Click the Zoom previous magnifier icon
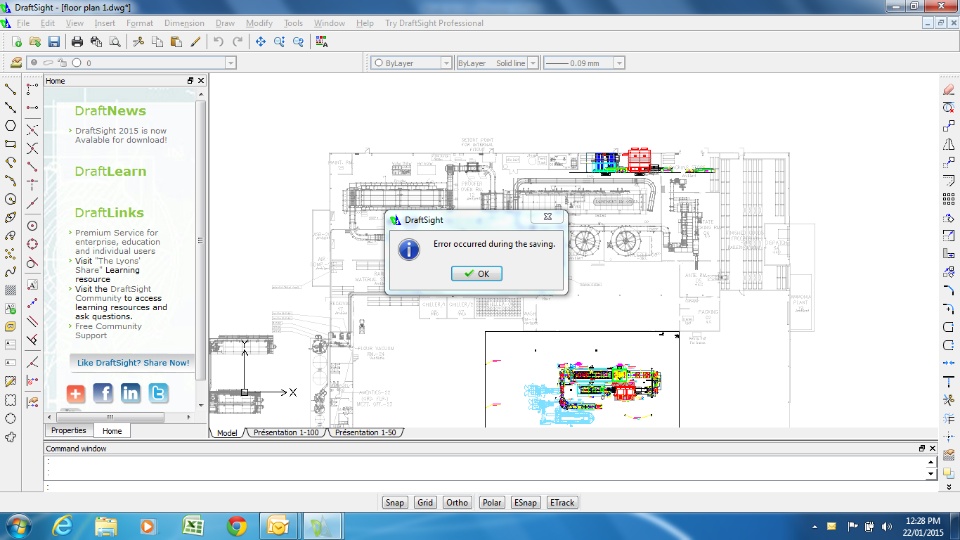Screen dimensions: 960x540 click(x=298, y=42)
